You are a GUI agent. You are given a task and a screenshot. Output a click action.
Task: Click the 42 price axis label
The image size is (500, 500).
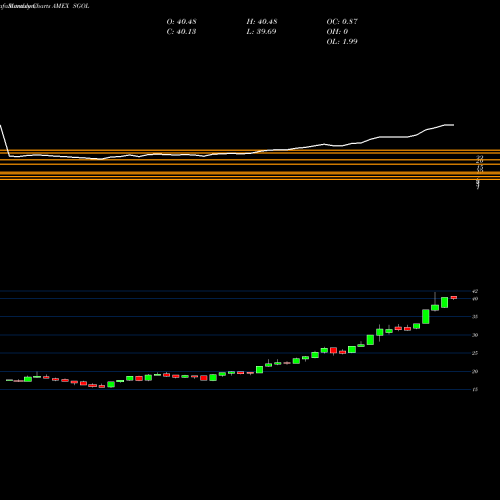(x=475, y=291)
